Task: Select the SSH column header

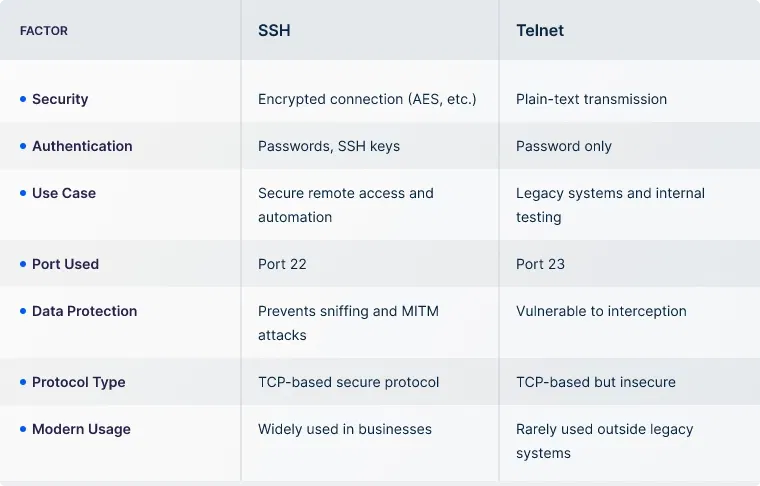Action: point(274,31)
